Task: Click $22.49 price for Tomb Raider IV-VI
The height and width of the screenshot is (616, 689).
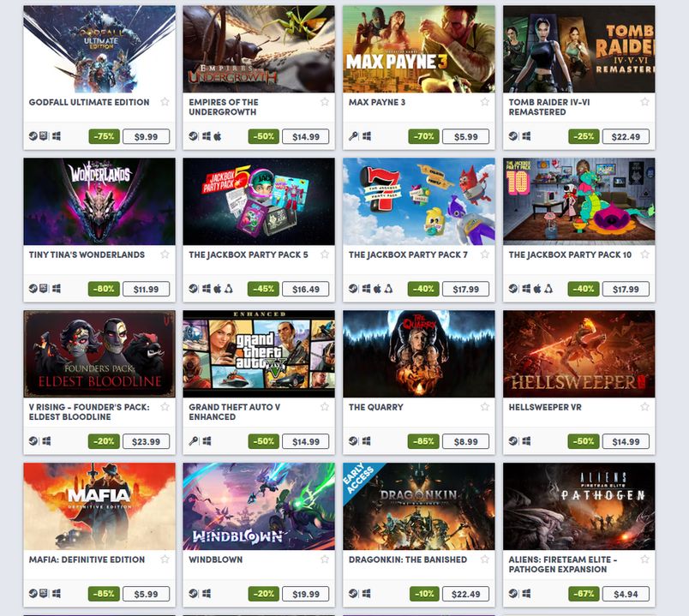Action: 626,136
